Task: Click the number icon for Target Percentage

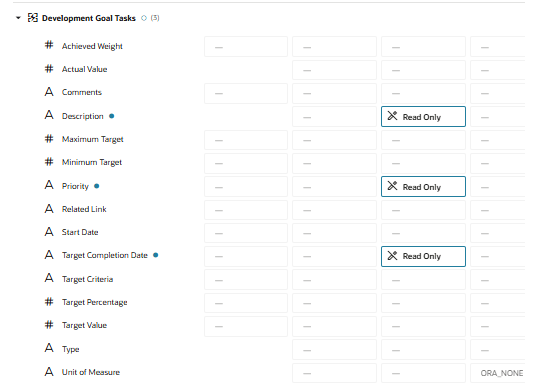Action: pyautogui.click(x=49, y=302)
